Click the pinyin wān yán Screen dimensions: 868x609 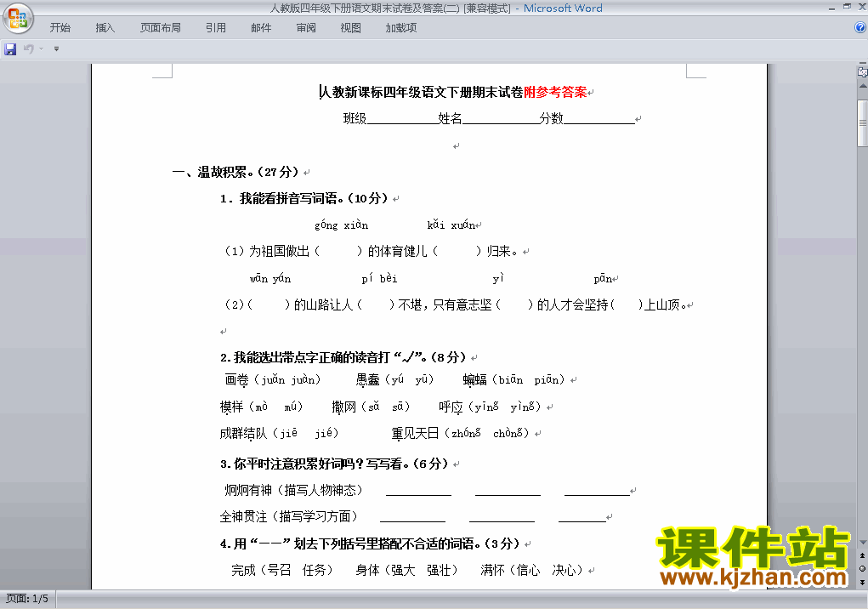pos(270,278)
